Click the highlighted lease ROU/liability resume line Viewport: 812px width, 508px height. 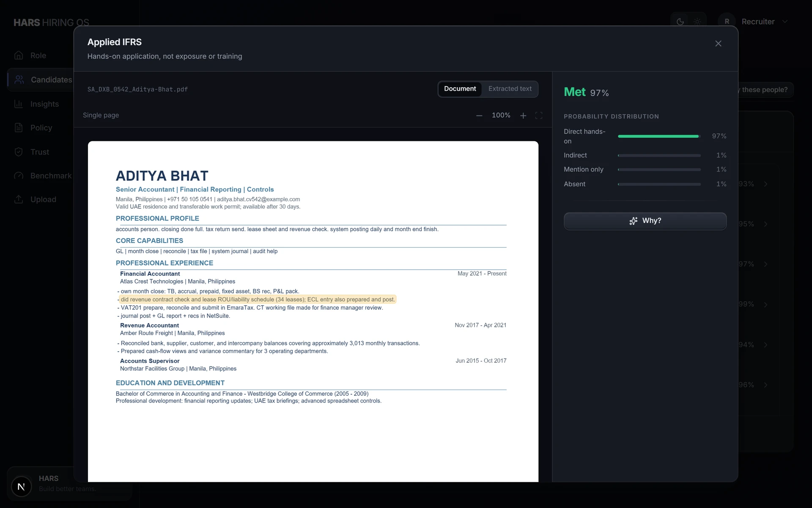258,300
